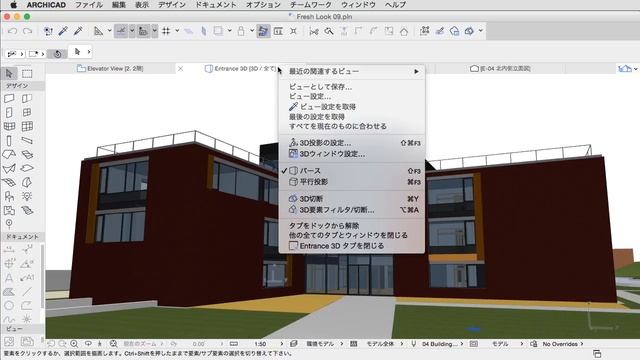Open the lock icon dropdown arrow
Screen dimensions: 640x360
click(252, 31)
